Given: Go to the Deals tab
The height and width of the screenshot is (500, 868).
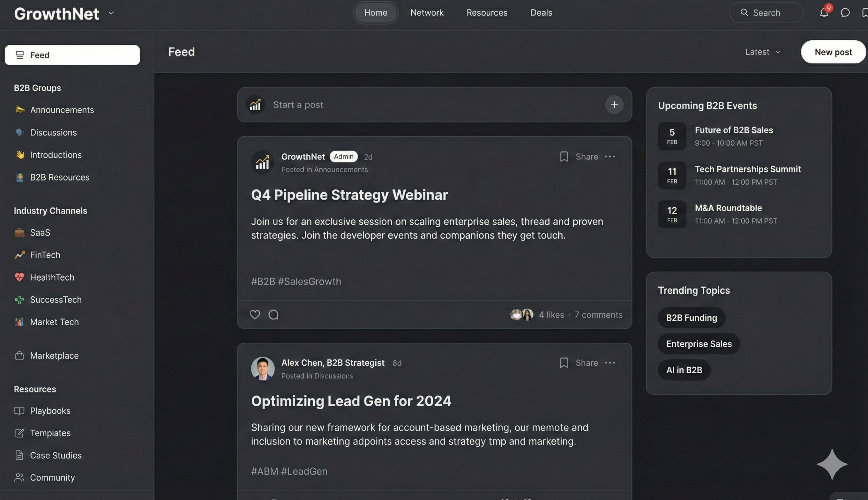Looking at the screenshot, I should tap(541, 13).
